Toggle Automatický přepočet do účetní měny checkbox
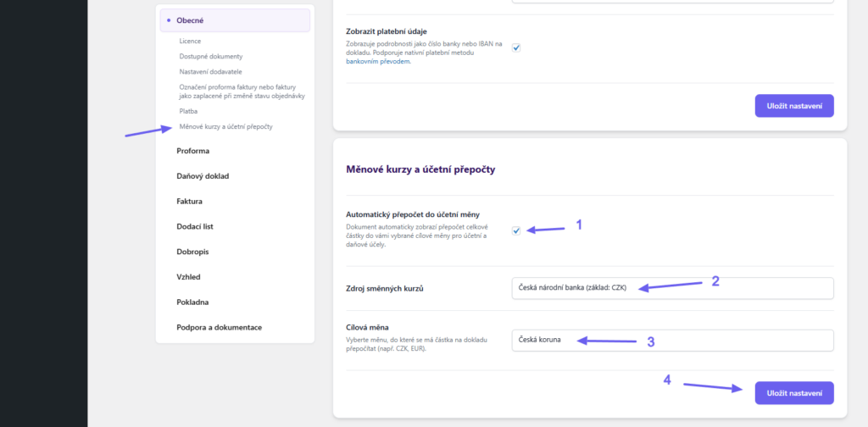The height and width of the screenshot is (427, 868). click(516, 230)
